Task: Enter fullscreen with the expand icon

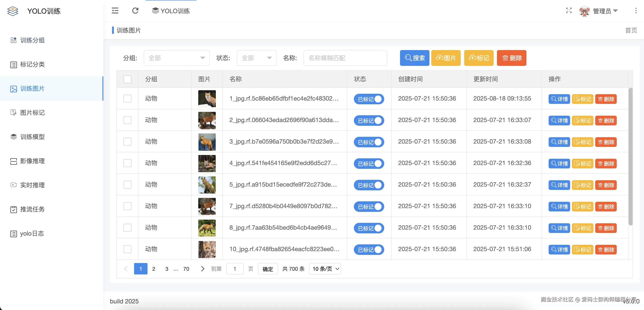Action: 569,11
